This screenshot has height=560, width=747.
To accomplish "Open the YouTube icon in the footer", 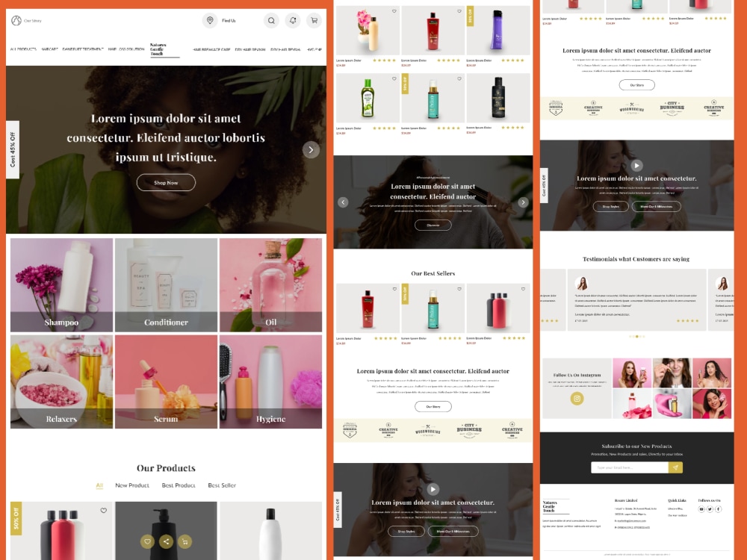I will point(701,509).
